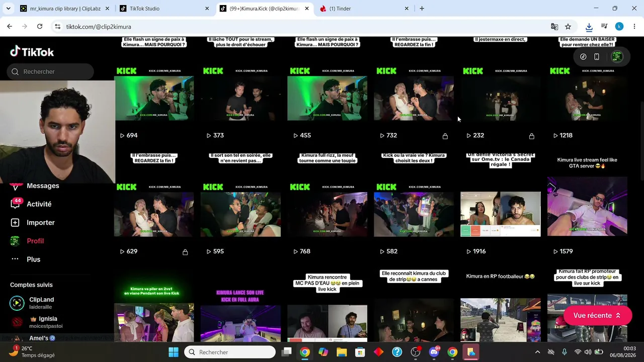This screenshot has height=362, width=644.
Task: Bookmark this page with the star icon
Action: tap(568, 27)
